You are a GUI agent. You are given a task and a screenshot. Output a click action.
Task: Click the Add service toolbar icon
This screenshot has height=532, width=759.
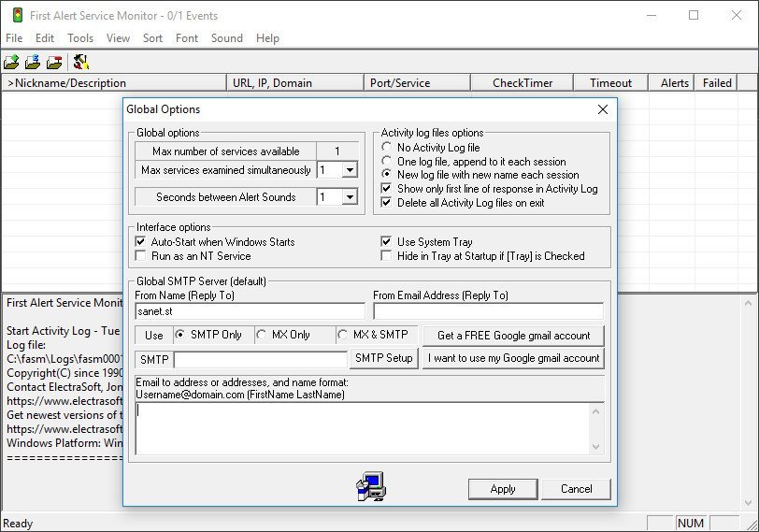click(11, 63)
